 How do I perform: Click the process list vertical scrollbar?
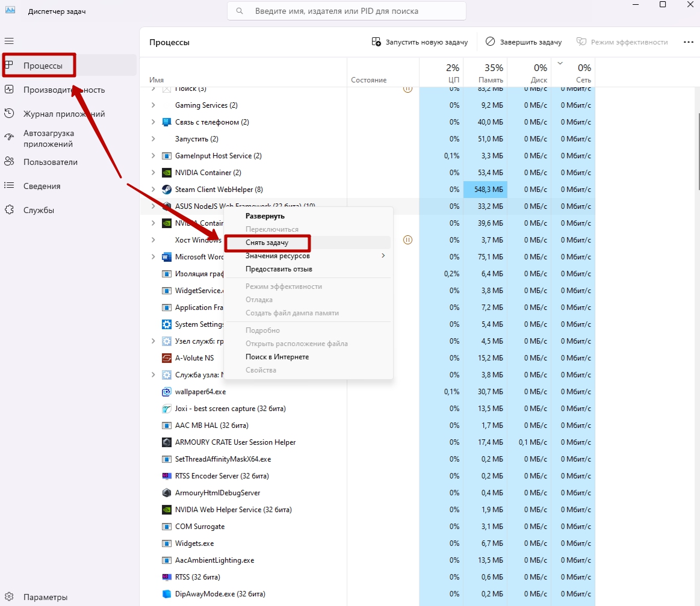point(698,152)
